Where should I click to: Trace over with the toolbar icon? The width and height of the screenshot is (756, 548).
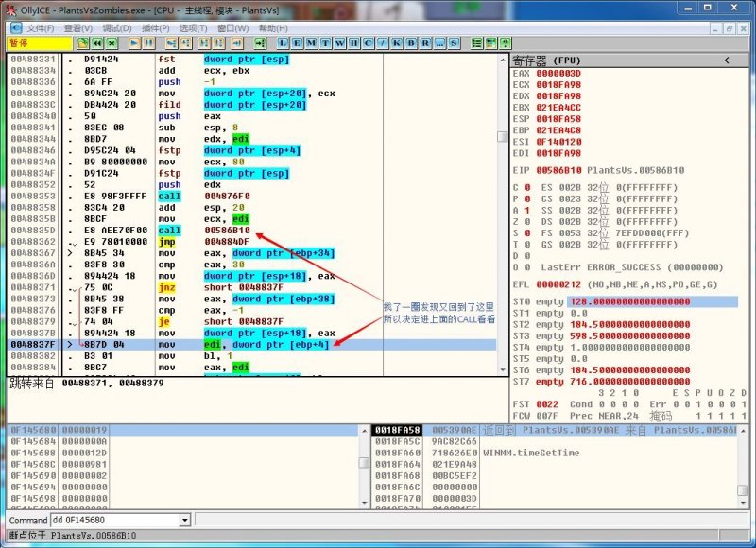coord(219,43)
